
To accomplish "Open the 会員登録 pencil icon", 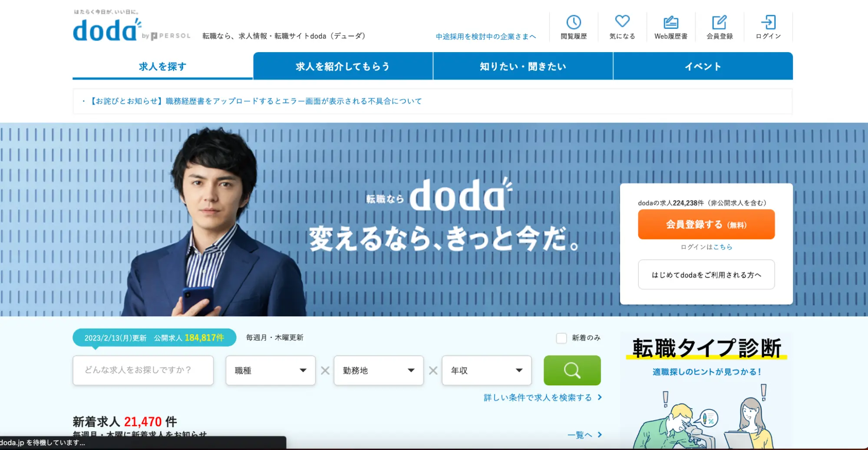I will 719,22.
